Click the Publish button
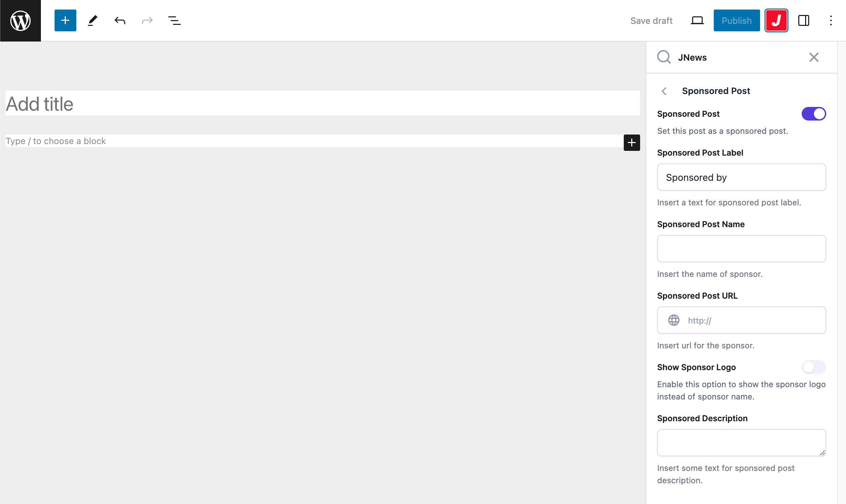The height and width of the screenshot is (504, 846). click(x=737, y=20)
